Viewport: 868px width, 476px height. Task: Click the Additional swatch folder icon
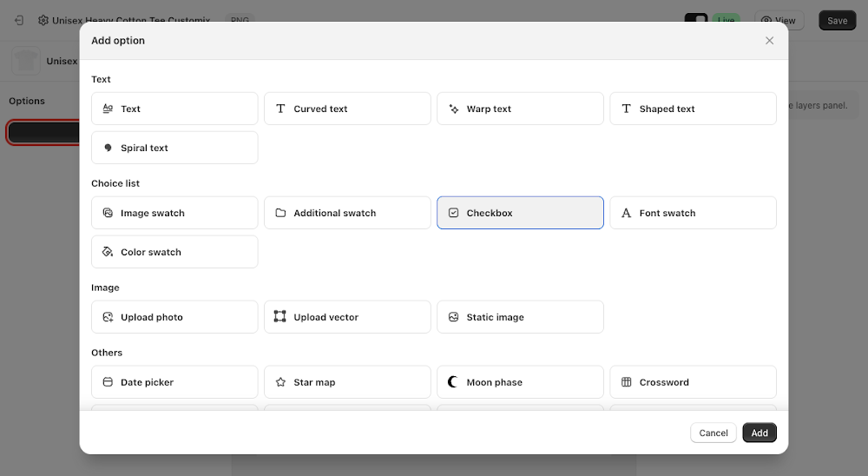[x=280, y=213]
